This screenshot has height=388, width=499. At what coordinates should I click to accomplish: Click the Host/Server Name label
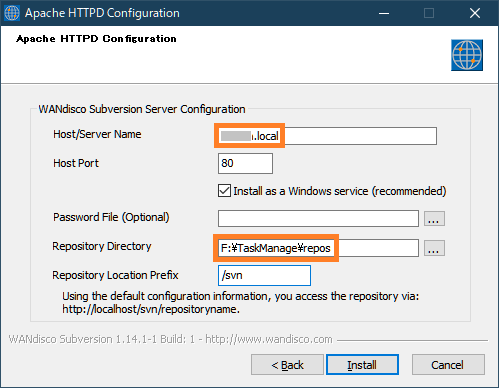tap(97, 134)
